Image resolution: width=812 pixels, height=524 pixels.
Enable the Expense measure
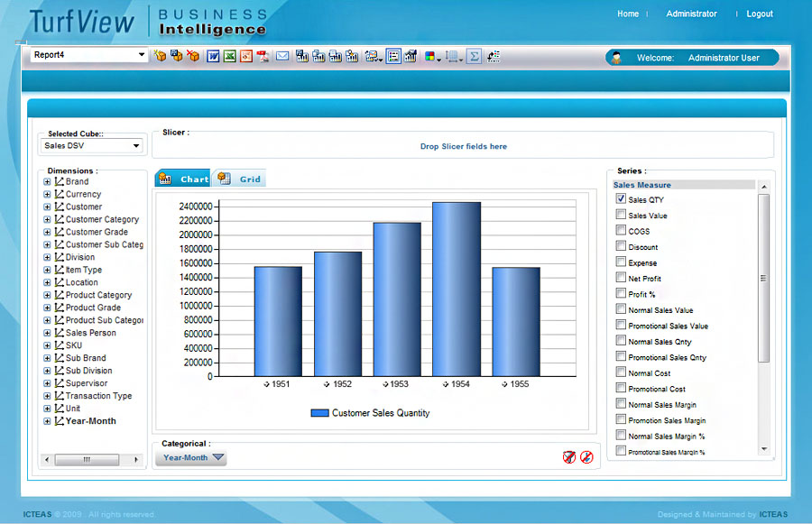[x=621, y=262]
